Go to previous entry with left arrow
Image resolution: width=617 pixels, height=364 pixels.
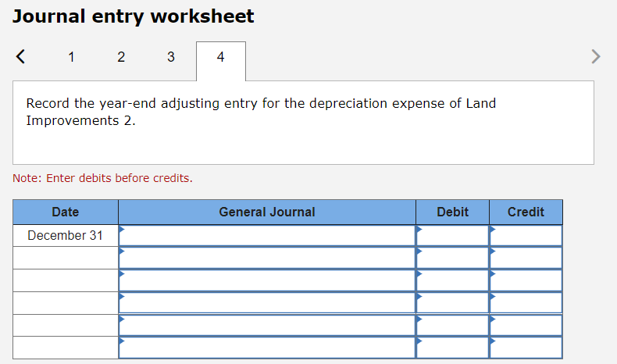(x=20, y=56)
